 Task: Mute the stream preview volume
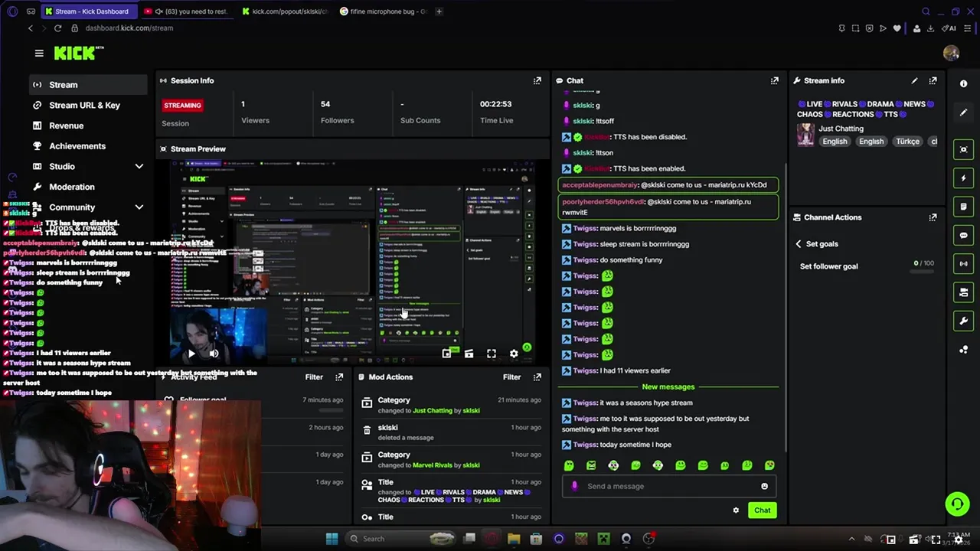click(x=214, y=354)
